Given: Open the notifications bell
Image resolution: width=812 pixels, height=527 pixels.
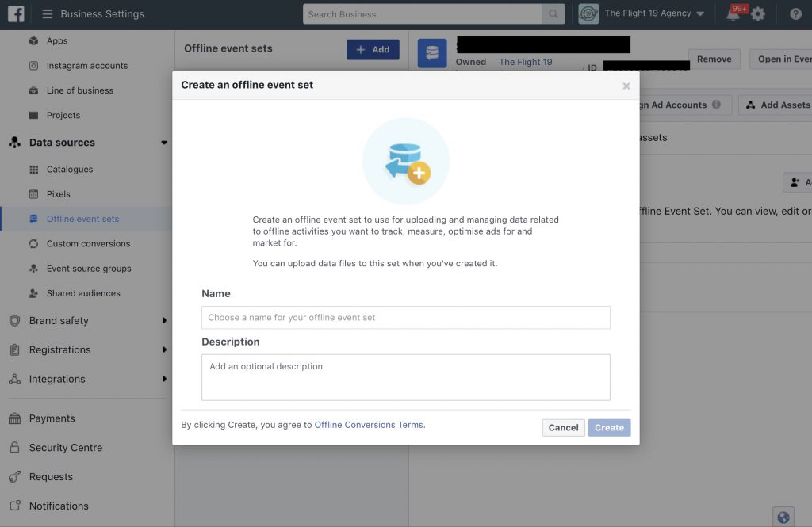Looking at the screenshot, I should tap(733, 14).
